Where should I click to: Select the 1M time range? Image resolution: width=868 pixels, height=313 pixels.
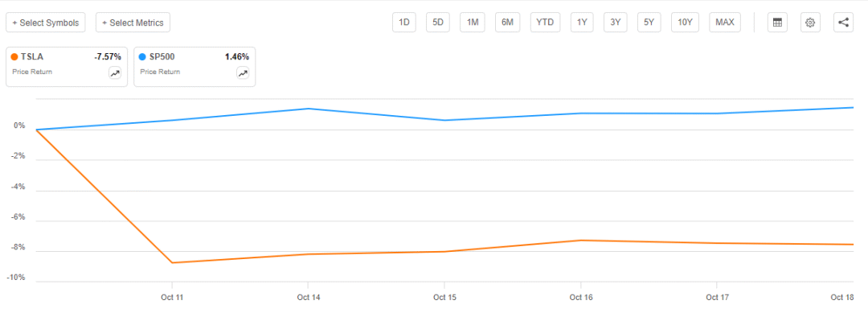tap(473, 23)
